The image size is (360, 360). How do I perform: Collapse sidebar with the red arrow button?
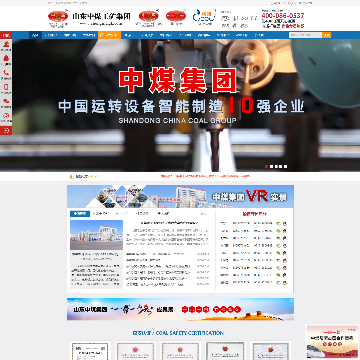pyautogui.click(x=6, y=130)
